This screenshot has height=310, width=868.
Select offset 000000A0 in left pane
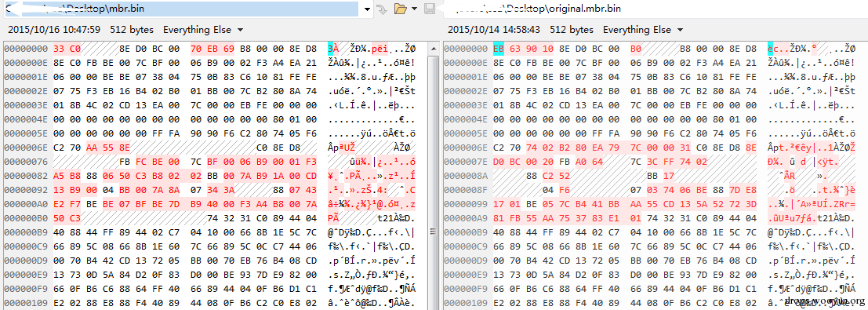25,204
